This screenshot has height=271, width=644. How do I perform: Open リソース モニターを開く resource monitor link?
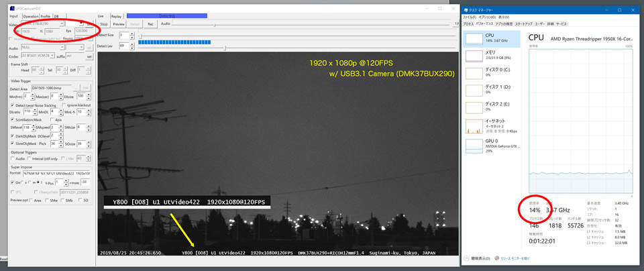click(x=515, y=258)
